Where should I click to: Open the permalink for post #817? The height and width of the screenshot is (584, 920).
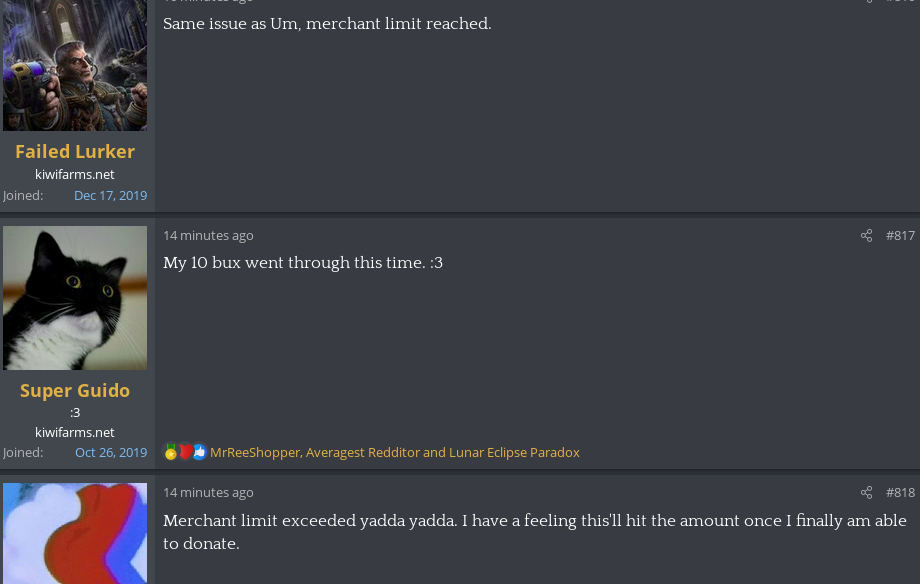tap(900, 236)
